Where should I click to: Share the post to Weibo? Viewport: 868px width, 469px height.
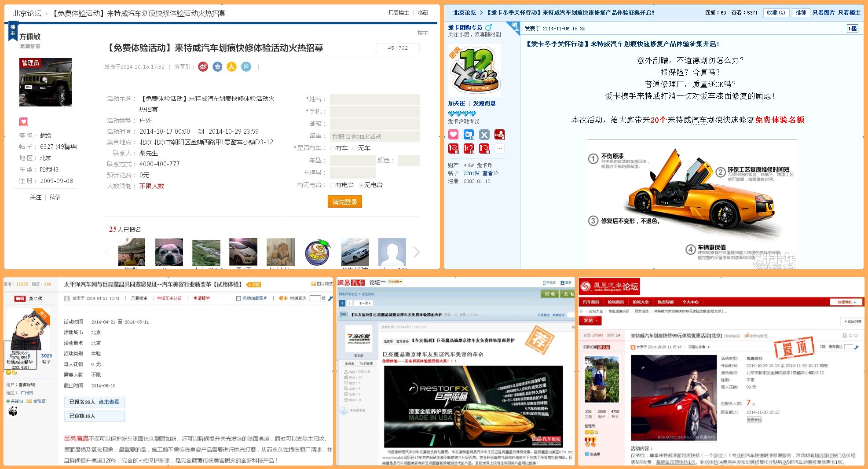coord(203,67)
